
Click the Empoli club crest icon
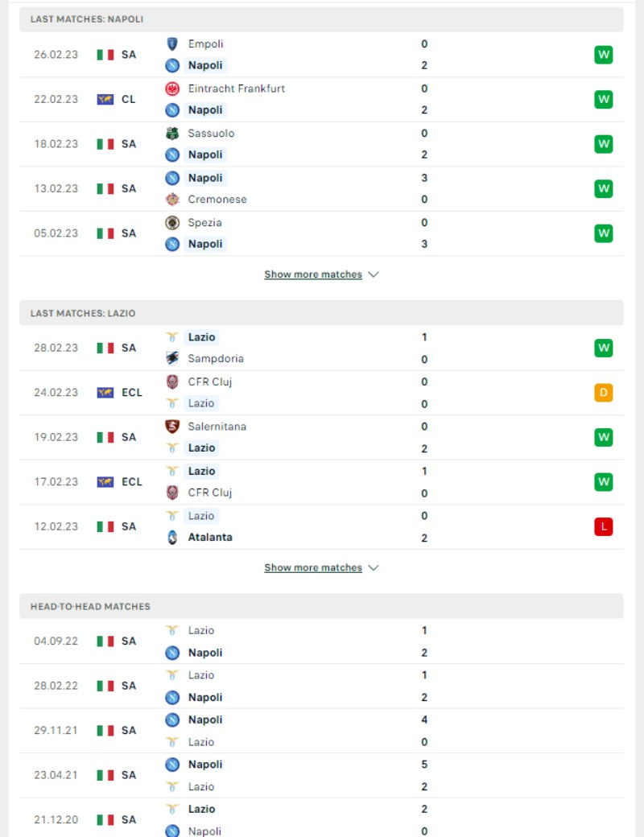172,43
